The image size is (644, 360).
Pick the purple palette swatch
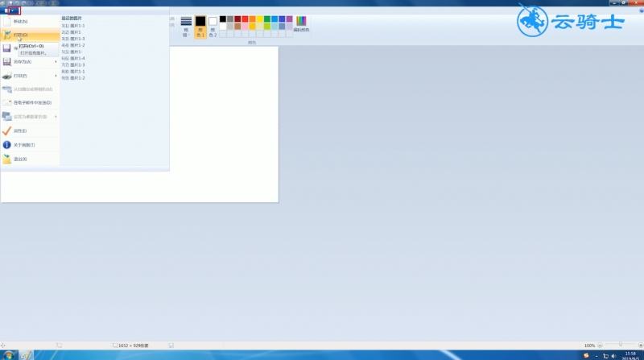tap(289, 19)
